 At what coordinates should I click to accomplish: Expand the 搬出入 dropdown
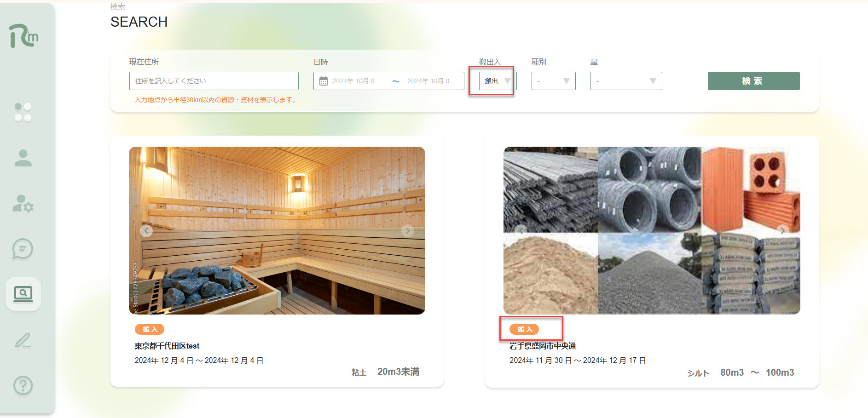click(x=498, y=81)
